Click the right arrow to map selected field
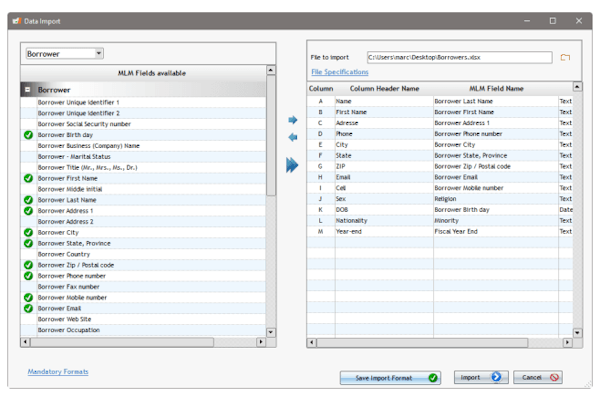600x407 pixels. coord(293,120)
